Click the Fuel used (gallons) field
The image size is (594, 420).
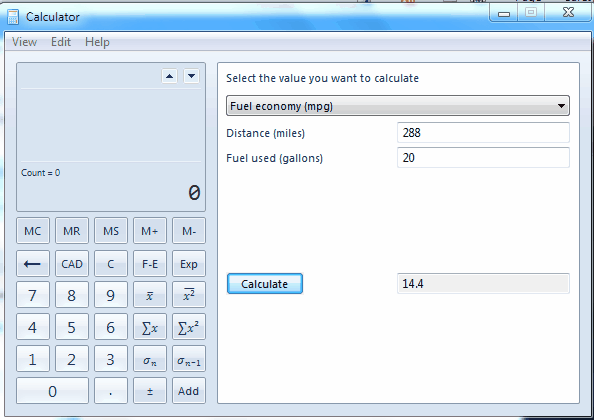pyautogui.click(x=483, y=158)
